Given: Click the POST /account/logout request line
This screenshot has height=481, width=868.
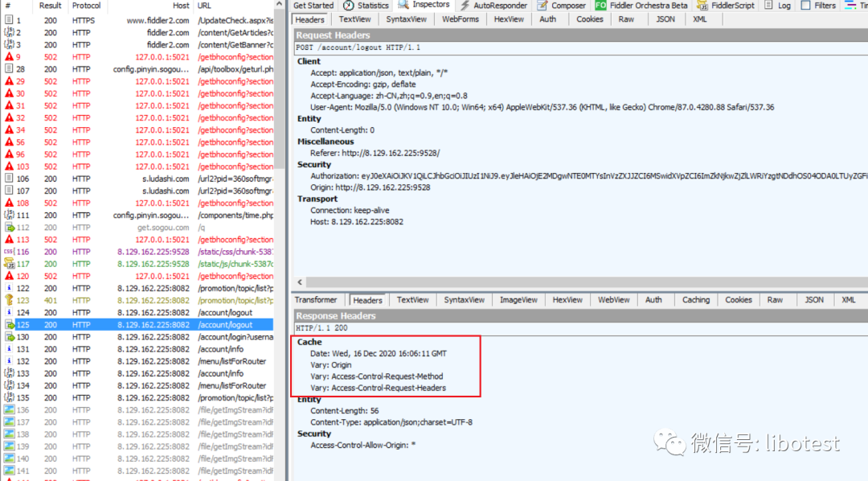Looking at the screenshot, I should (x=358, y=47).
